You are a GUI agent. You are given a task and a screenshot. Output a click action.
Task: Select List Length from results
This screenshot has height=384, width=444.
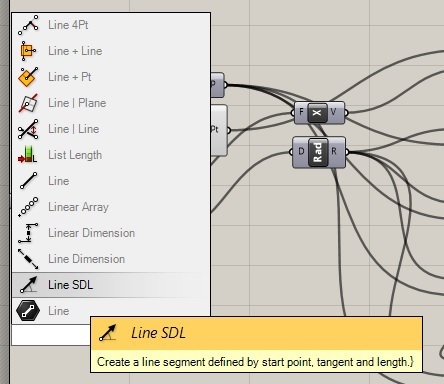click(111, 155)
